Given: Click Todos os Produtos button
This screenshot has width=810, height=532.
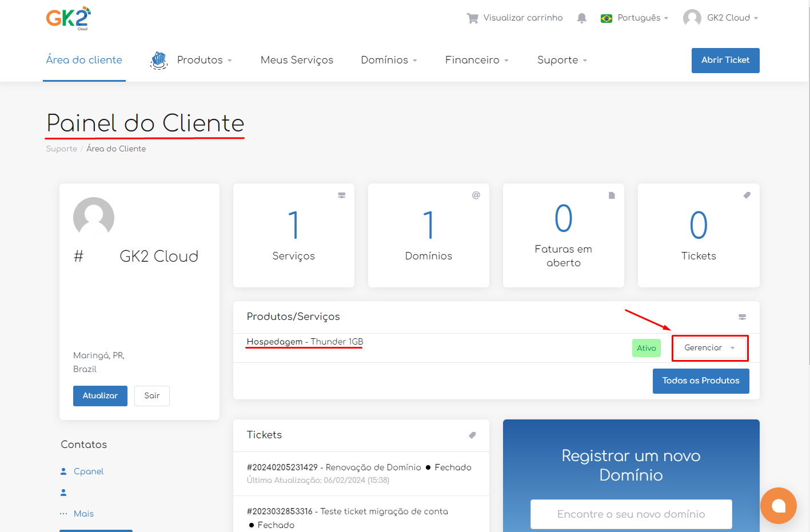Looking at the screenshot, I should 701,381.
